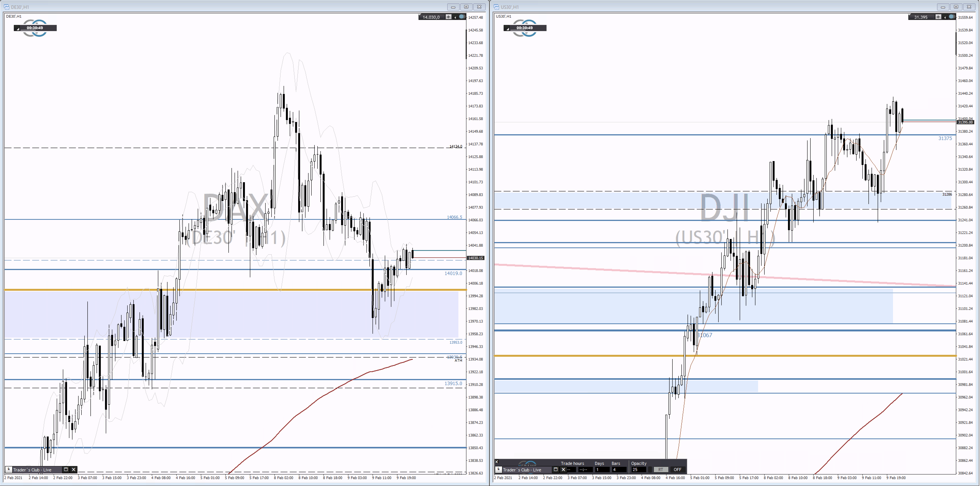This screenshot has width=980, height=486.
Task: Click the 31067 level label on the DJI chart
Action: [x=705, y=335]
